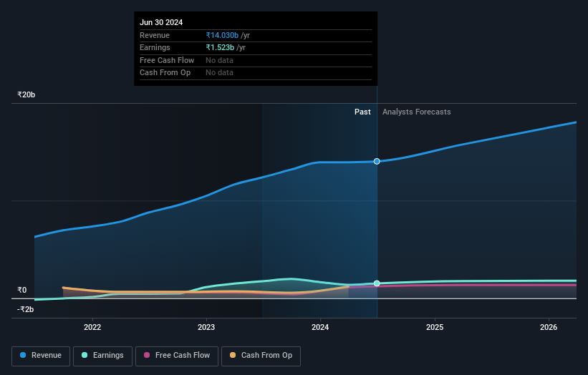The image size is (588, 375).
Task: Click the Past label on chart
Action: tap(362, 112)
